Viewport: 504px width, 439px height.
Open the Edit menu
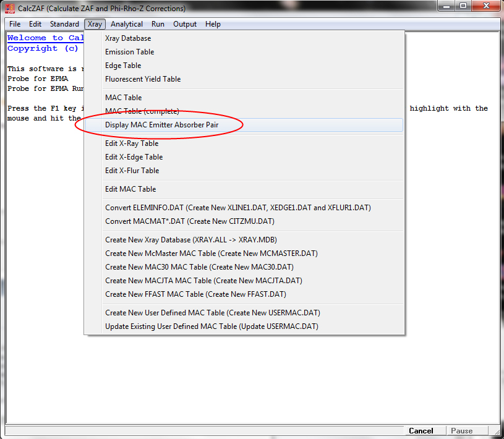tap(35, 24)
